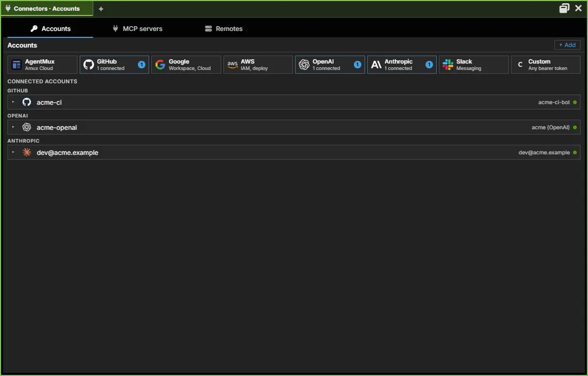This screenshot has height=376, width=588.
Task: Expand the acme-ci account row
Action: (13, 102)
